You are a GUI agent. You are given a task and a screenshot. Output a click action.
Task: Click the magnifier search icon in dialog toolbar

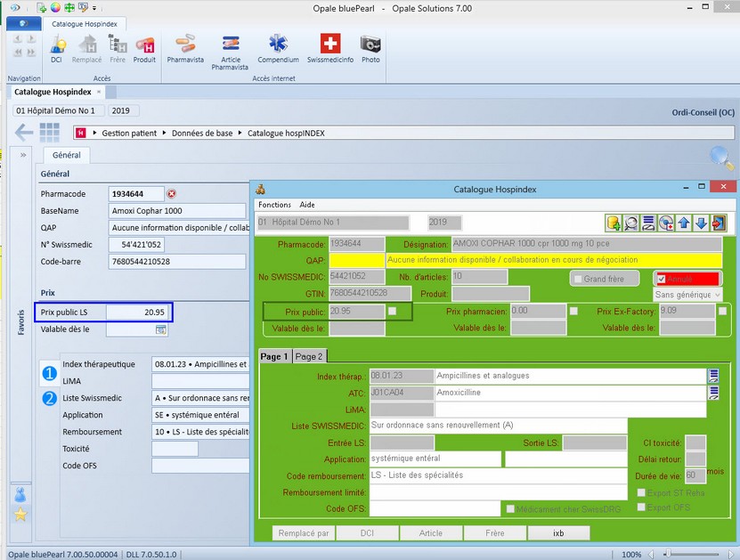631,223
